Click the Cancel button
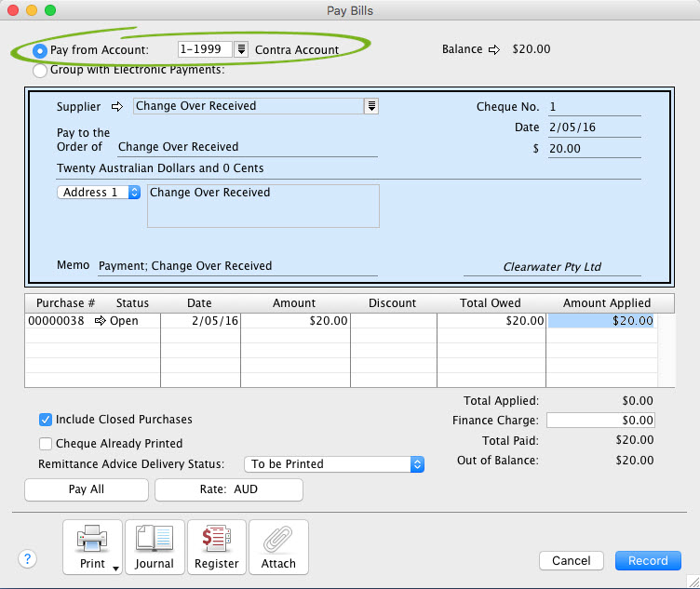 tap(572, 560)
